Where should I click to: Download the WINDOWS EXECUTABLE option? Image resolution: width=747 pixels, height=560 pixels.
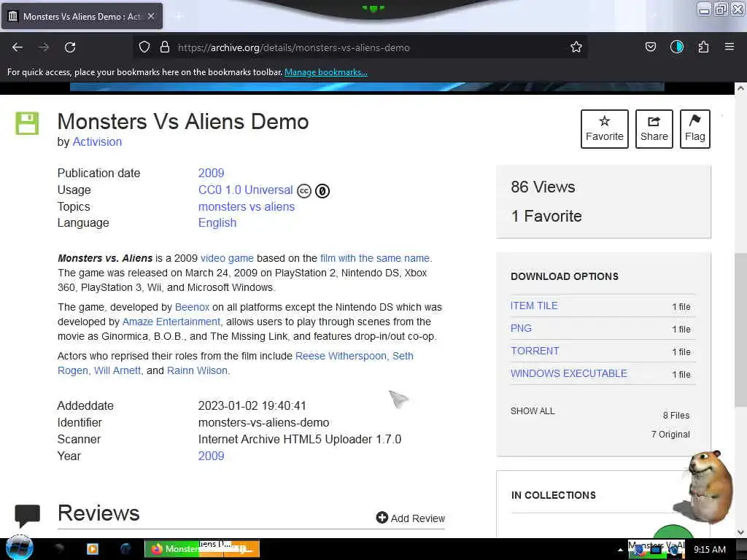click(x=569, y=373)
